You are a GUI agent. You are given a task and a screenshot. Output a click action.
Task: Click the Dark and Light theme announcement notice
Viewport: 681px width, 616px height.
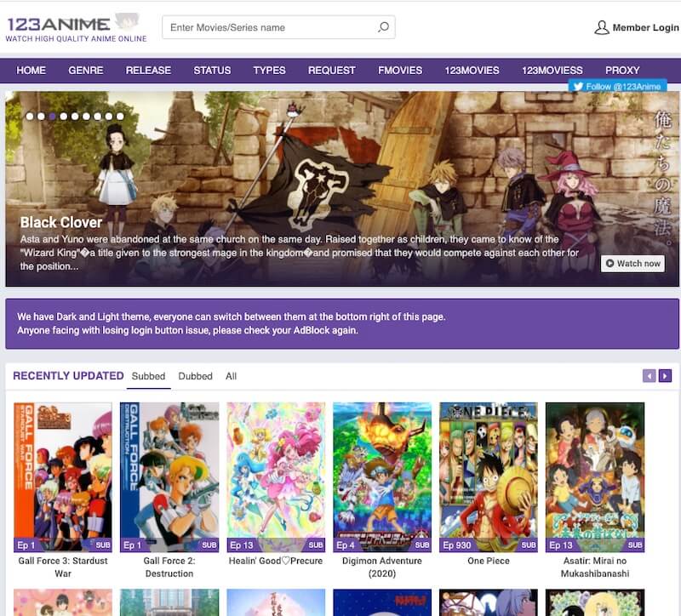[x=342, y=323]
